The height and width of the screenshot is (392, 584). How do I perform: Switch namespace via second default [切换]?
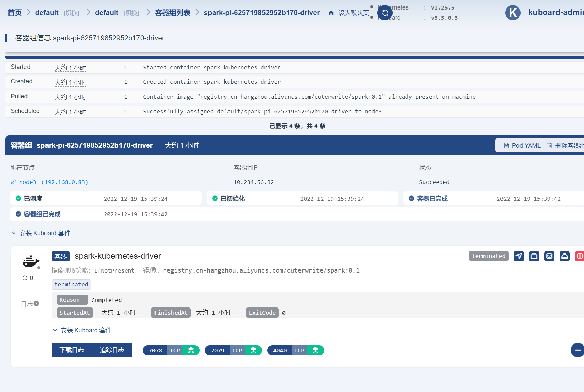click(131, 13)
